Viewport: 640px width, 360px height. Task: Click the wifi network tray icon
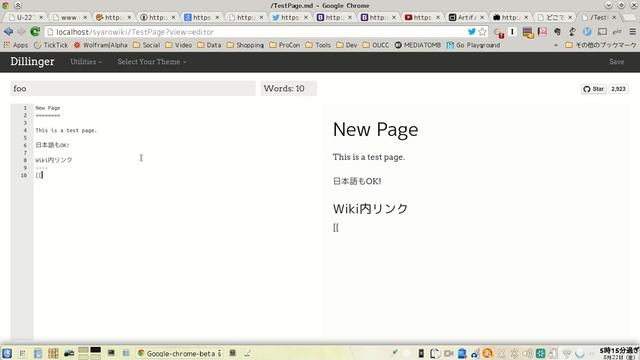tap(567, 353)
